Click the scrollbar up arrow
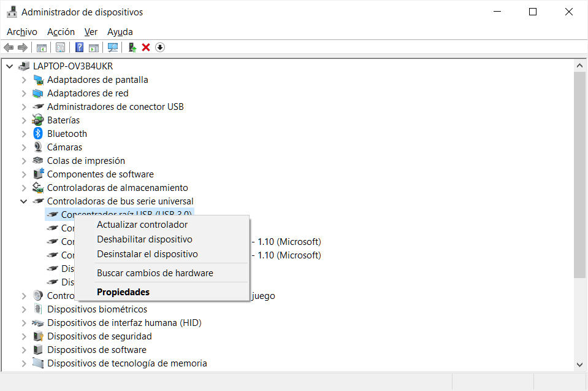This screenshot has width=588, height=391. coord(580,66)
